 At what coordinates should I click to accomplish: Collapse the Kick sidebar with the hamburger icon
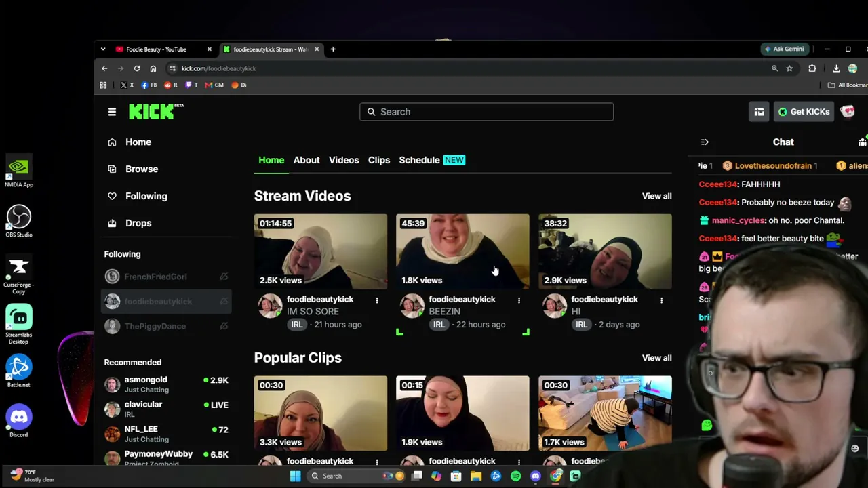pos(112,112)
